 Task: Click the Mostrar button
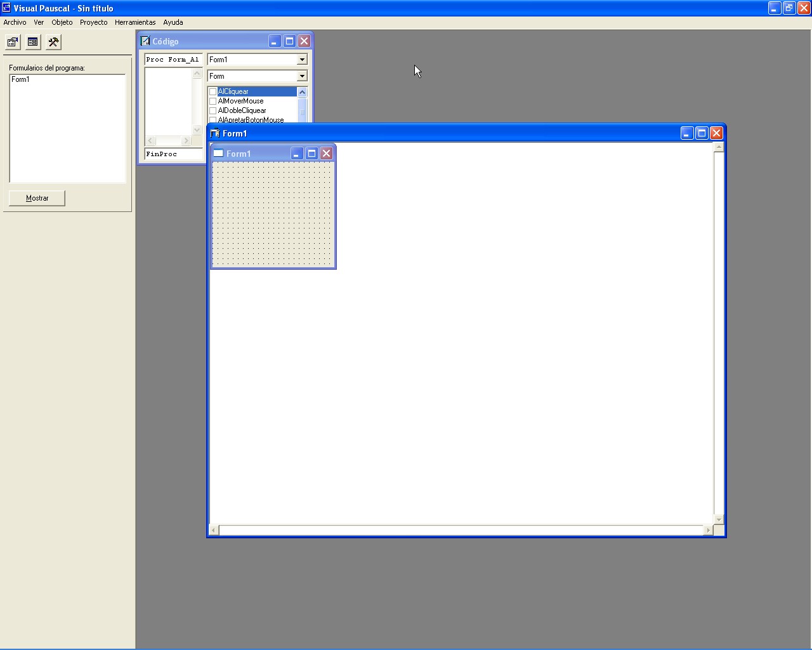(x=37, y=198)
